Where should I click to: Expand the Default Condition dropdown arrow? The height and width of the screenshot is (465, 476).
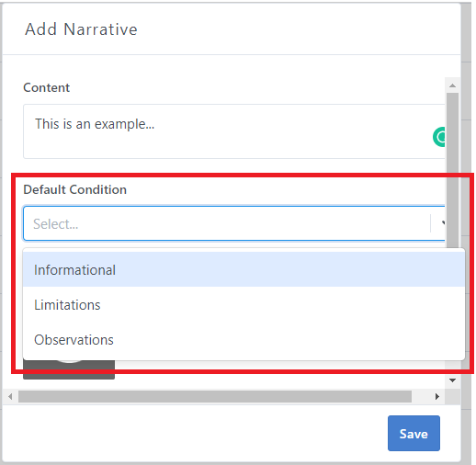442,223
